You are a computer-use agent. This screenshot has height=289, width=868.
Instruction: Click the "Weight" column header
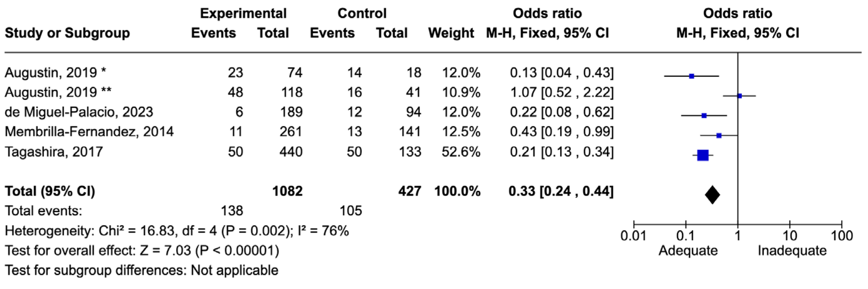click(451, 33)
